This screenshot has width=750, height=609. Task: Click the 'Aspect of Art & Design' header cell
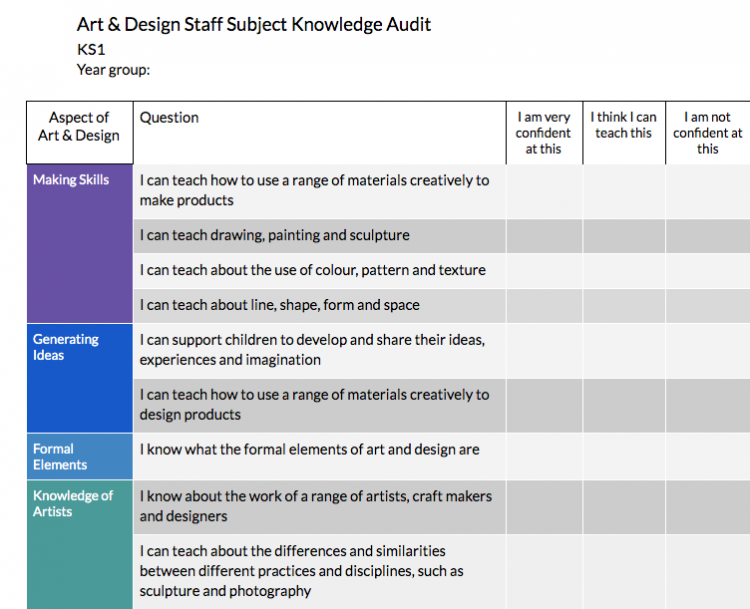(80, 133)
